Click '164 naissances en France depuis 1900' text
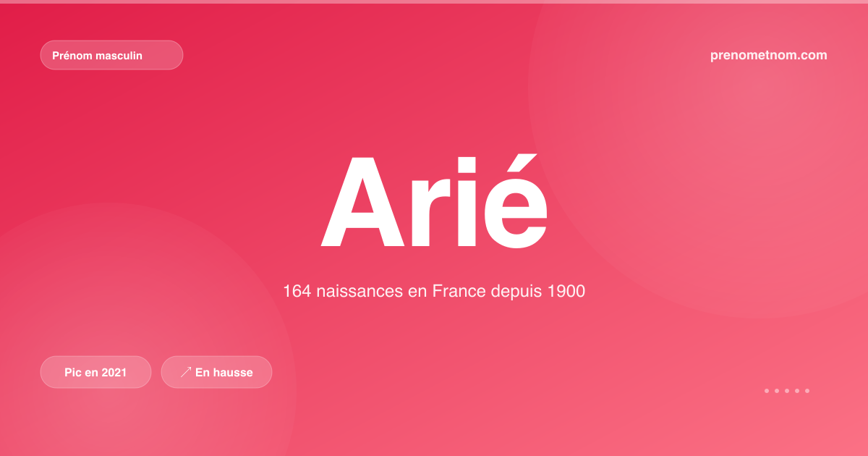This screenshot has width=868, height=456. point(434,292)
